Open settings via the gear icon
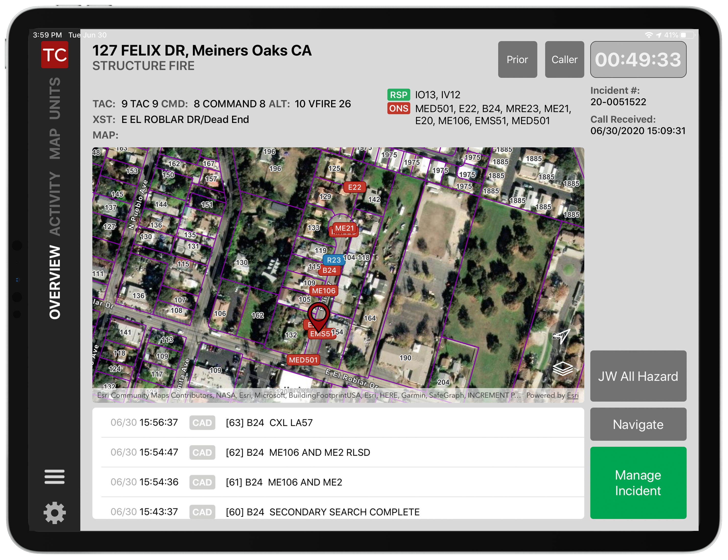Image resolution: width=728 pixels, height=560 pixels. click(55, 513)
